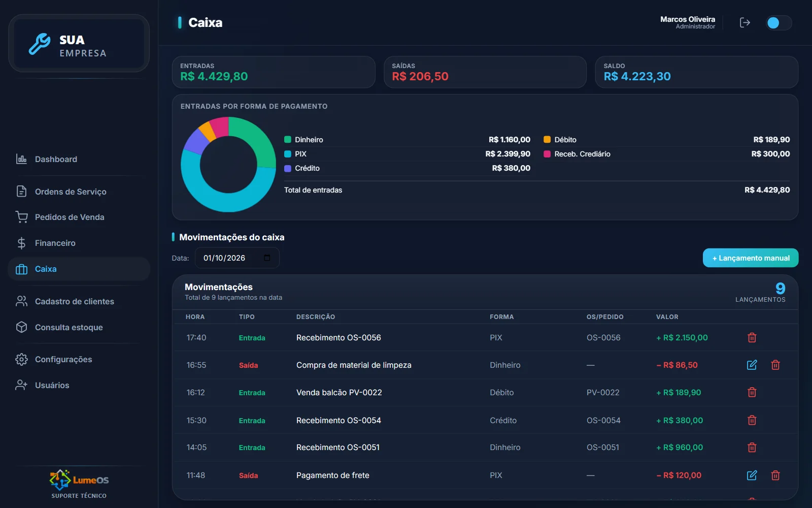
Task: Click the Total de entradas label
Action: 313,190
